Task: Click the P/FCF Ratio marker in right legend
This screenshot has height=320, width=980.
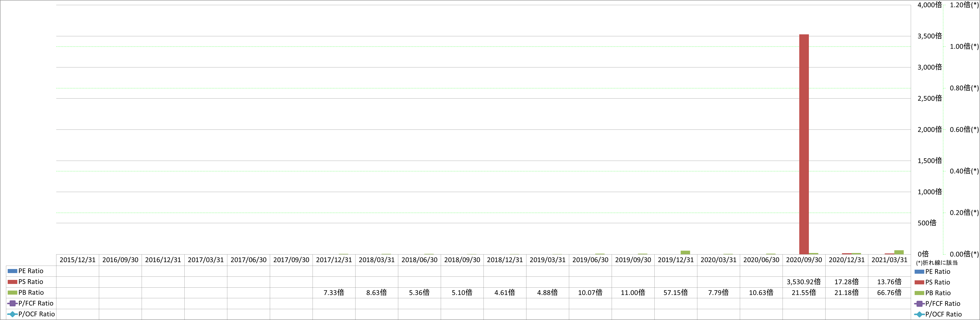Action: 919,304
